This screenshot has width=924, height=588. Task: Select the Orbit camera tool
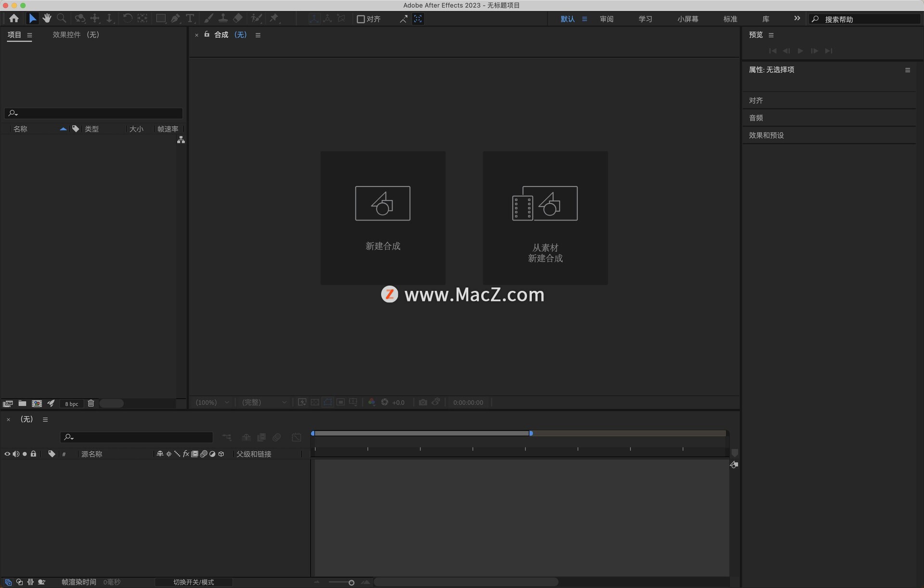(x=80, y=18)
